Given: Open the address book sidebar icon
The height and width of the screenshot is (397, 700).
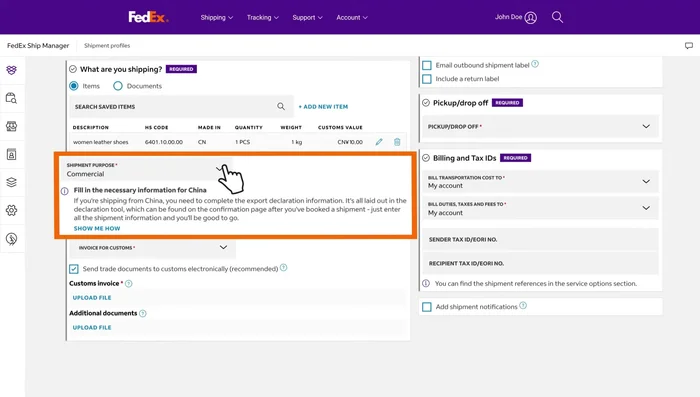Looking at the screenshot, I should pyautogui.click(x=12, y=155).
